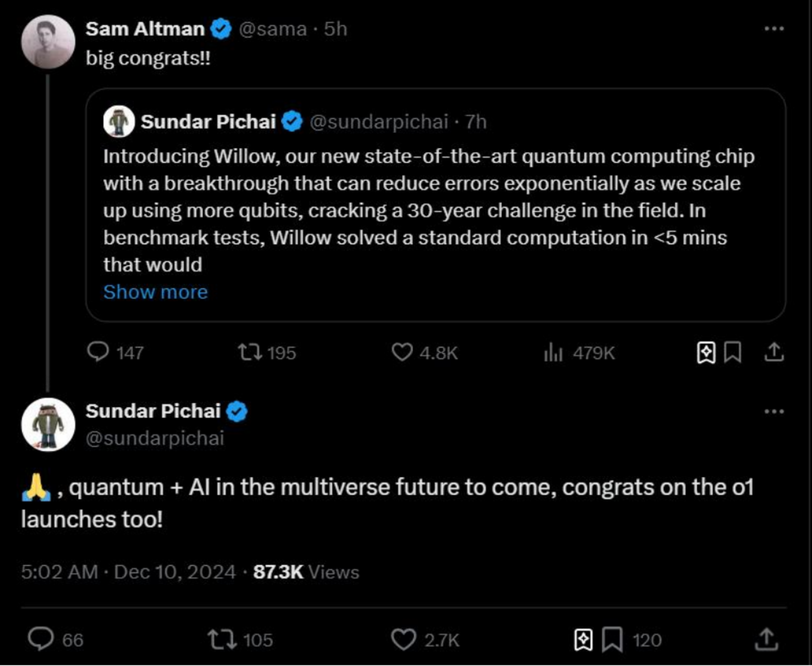Expand quoted post with Show more
Image resolution: width=812 pixels, height=666 pixels.
point(155,292)
